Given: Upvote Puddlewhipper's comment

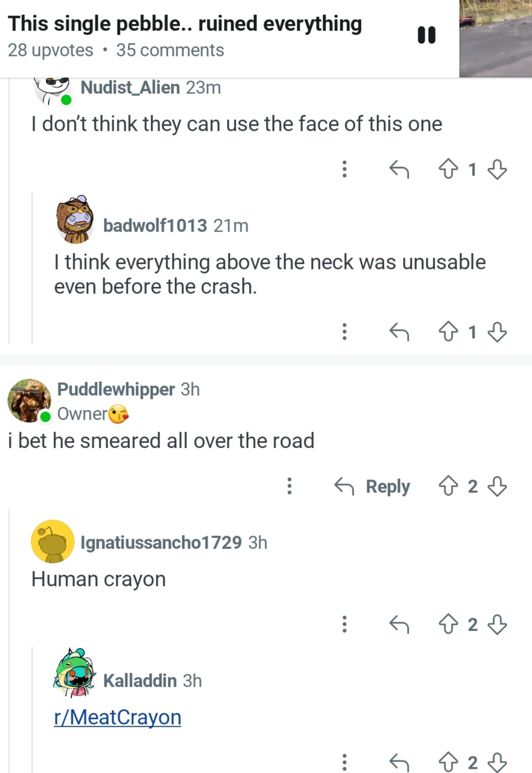Looking at the screenshot, I should [448, 486].
